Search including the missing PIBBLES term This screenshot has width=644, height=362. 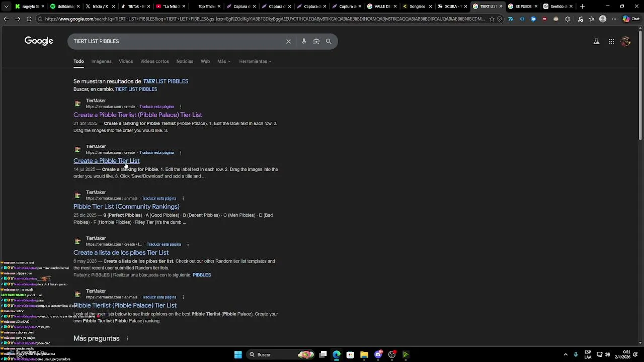coord(202,275)
